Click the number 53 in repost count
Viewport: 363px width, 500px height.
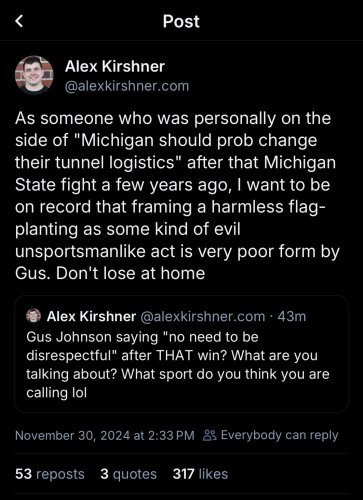click(23, 474)
